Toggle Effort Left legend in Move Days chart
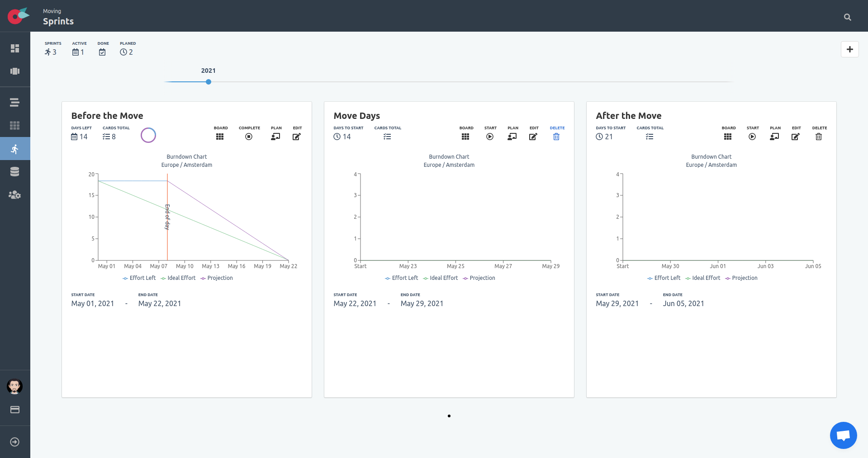 [x=401, y=278]
